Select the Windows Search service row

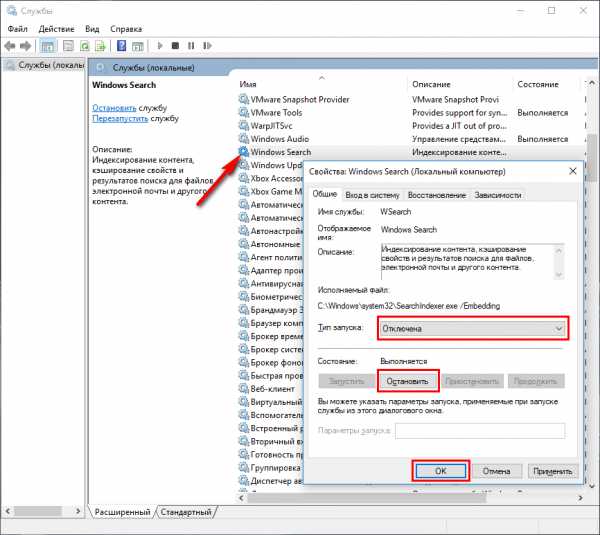point(411,152)
